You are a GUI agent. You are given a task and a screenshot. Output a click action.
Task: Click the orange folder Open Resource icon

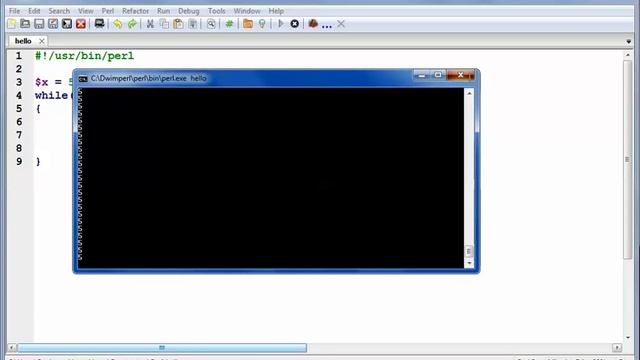click(248, 24)
